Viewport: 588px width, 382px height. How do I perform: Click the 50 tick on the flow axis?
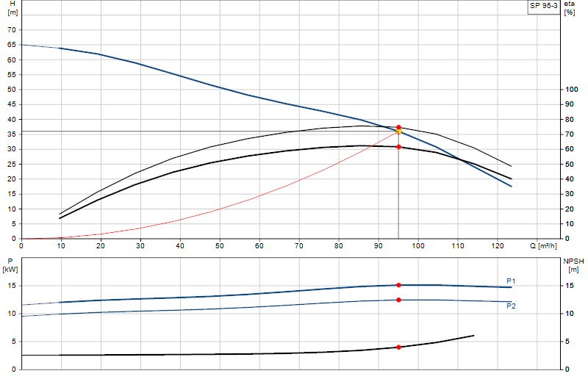tap(220, 246)
